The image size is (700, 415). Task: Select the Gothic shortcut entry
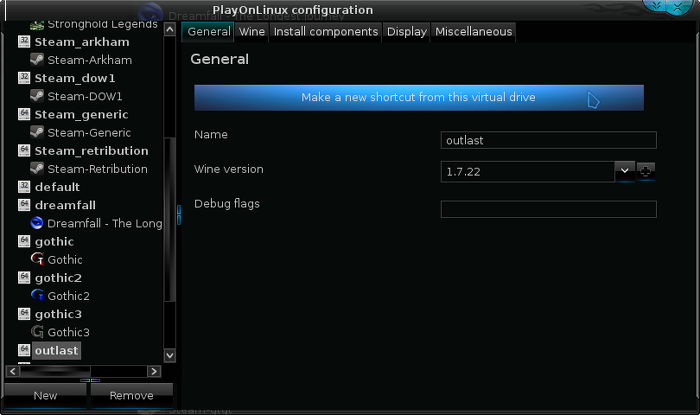coord(65,260)
